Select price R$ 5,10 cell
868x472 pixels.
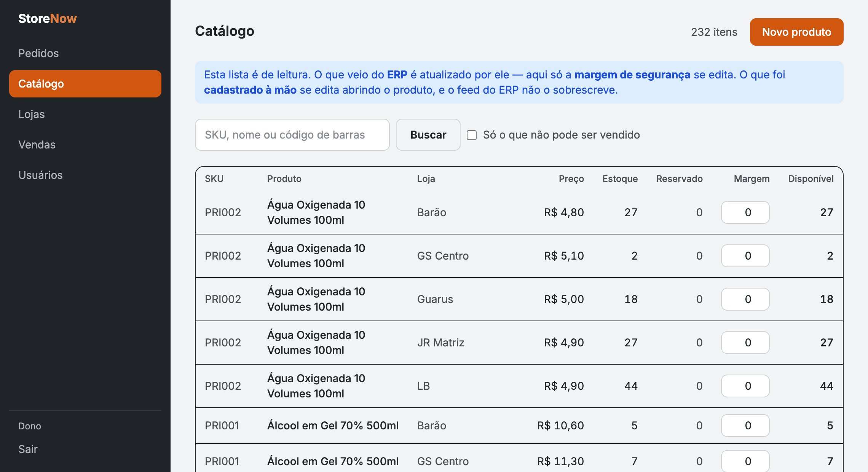pyautogui.click(x=564, y=256)
